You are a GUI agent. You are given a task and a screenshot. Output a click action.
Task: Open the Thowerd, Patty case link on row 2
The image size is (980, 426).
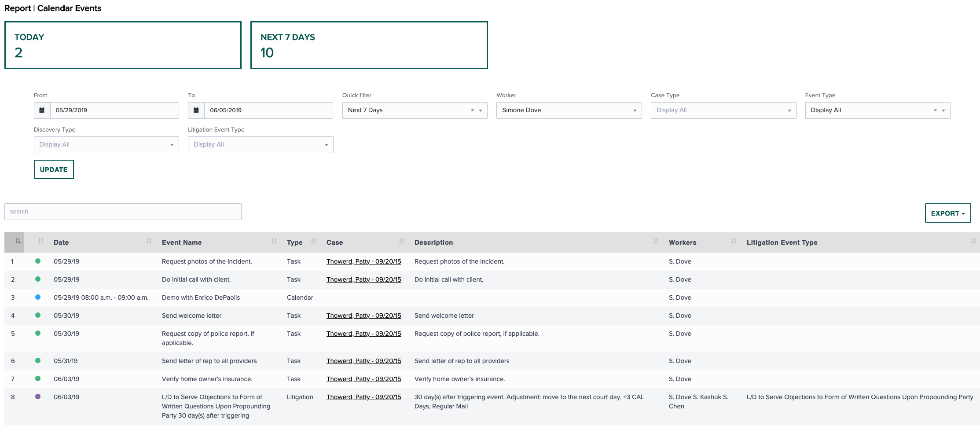[x=363, y=279]
